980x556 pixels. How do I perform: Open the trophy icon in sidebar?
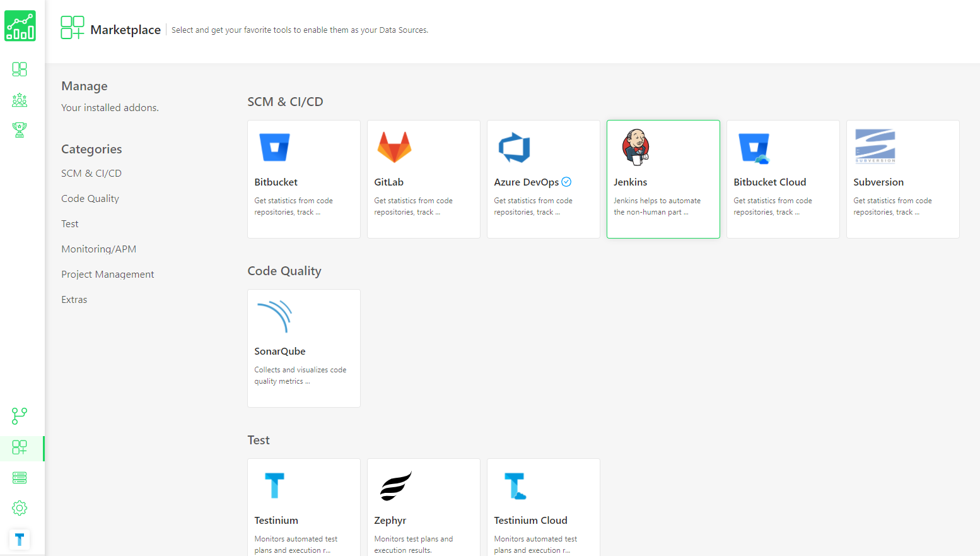(20, 130)
